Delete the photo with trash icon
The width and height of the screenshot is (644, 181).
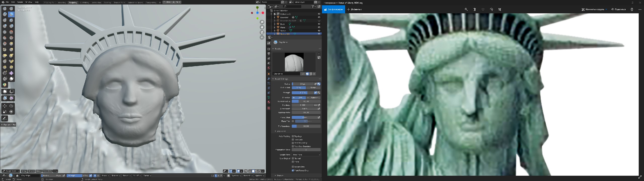[474, 9]
